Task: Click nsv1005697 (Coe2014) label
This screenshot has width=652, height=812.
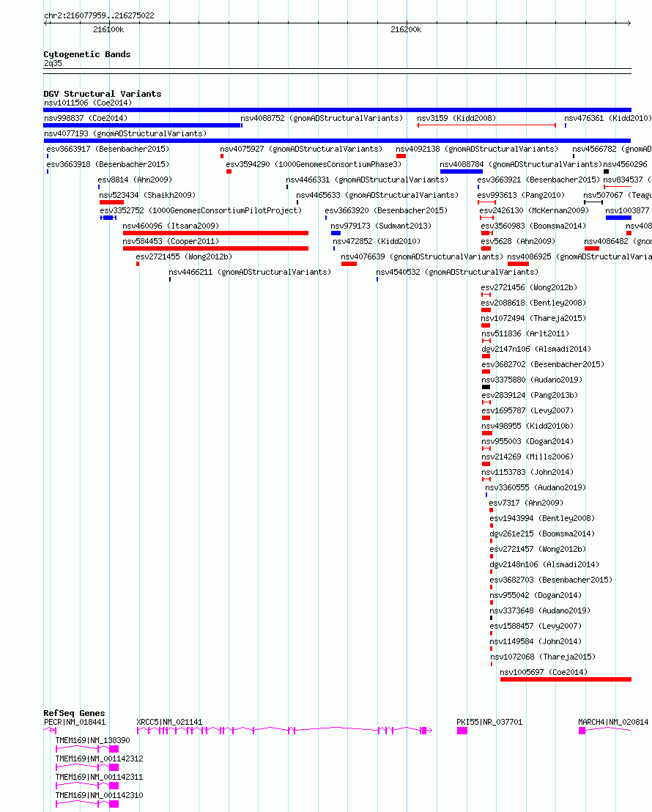Action: tap(544, 672)
